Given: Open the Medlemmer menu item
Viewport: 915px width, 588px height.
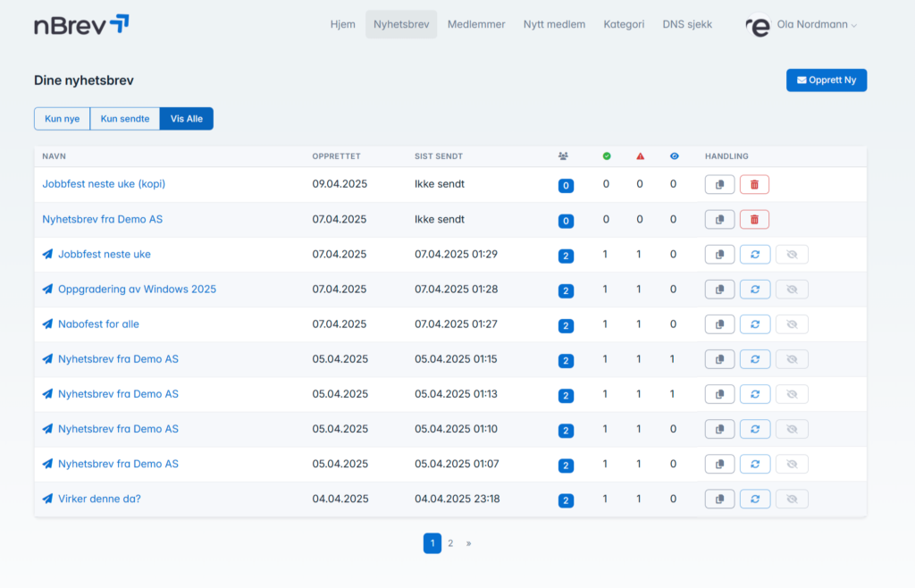Looking at the screenshot, I should (x=476, y=25).
